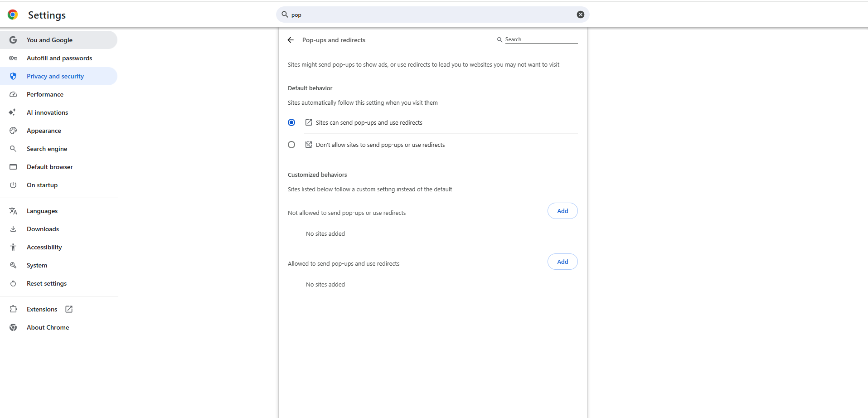This screenshot has width=868, height=418.
Task: Open Languages settings
Action: coord(58,211)
